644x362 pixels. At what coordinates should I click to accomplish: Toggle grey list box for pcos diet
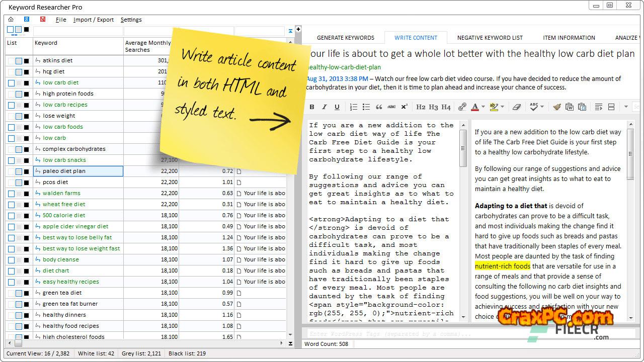click(x=19, y=183)
